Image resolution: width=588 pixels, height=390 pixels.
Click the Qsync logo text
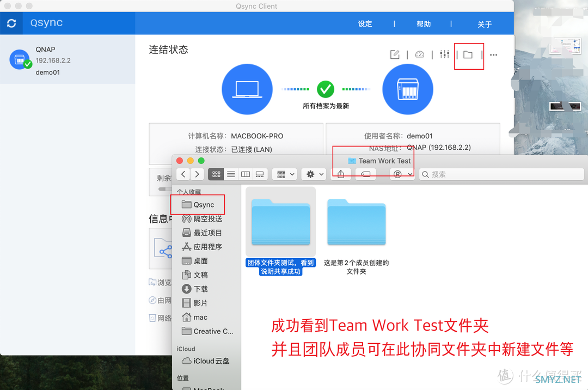46,22
